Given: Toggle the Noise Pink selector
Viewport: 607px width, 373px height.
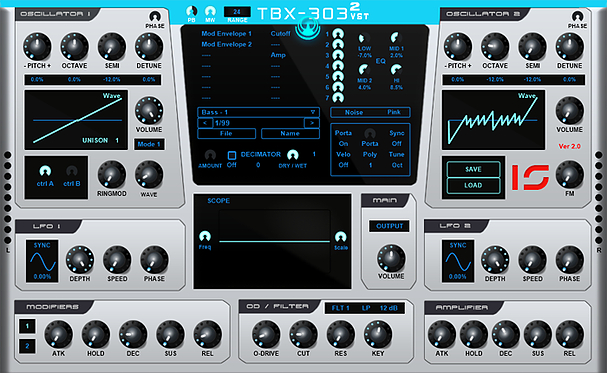Looking at the screenshot, I should (x=370, y=112).
